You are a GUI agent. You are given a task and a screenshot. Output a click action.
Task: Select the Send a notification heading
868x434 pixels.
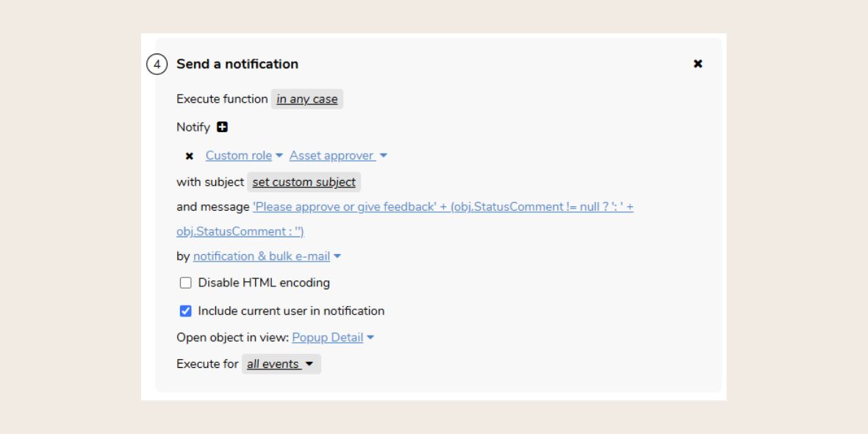(x=237, y=64)
